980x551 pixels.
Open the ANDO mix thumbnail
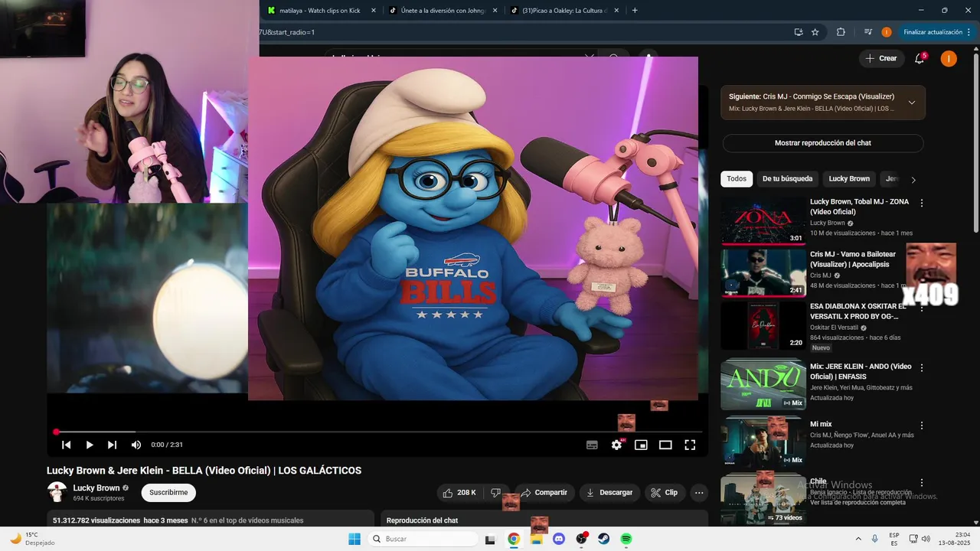[x=763, y=384]
